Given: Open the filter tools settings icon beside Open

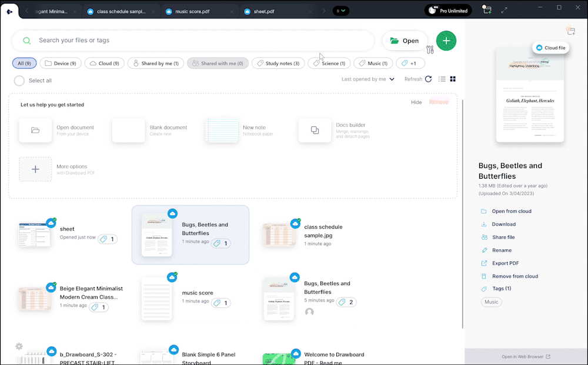Looking at the screenshot, I should click(x=430, y=49).
